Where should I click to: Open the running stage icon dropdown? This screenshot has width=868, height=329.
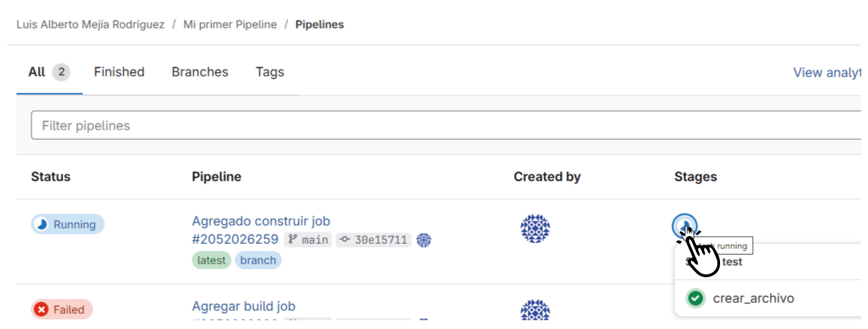[x=685, y=225]
